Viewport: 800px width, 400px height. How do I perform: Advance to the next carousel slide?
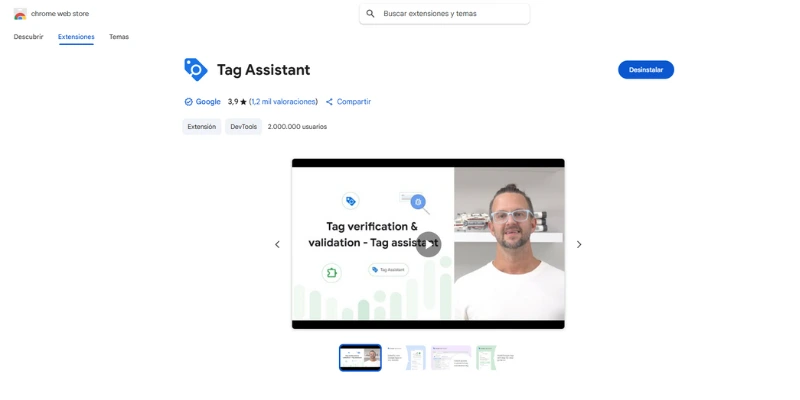(579, 244)
